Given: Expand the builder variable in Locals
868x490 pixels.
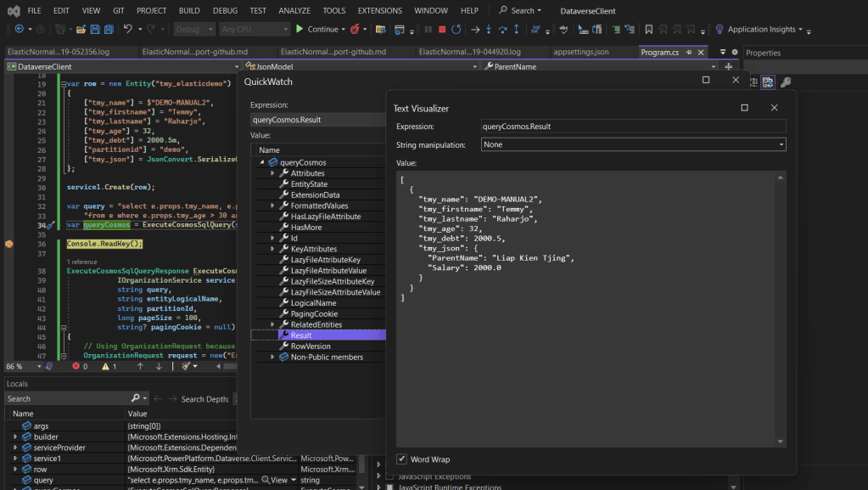Looking at the screenshot, I should coord(15,436).
